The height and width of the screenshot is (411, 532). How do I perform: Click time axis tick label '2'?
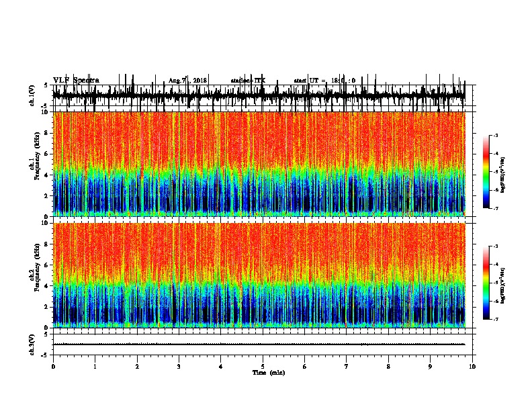point(137,367)
